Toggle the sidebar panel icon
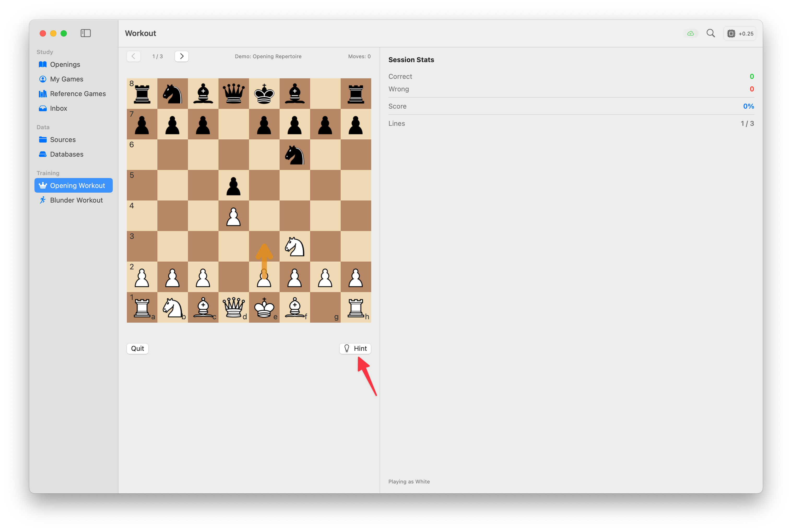Image resolution: width=792 pixels, height=532 pixels. (x=85, y=33)
